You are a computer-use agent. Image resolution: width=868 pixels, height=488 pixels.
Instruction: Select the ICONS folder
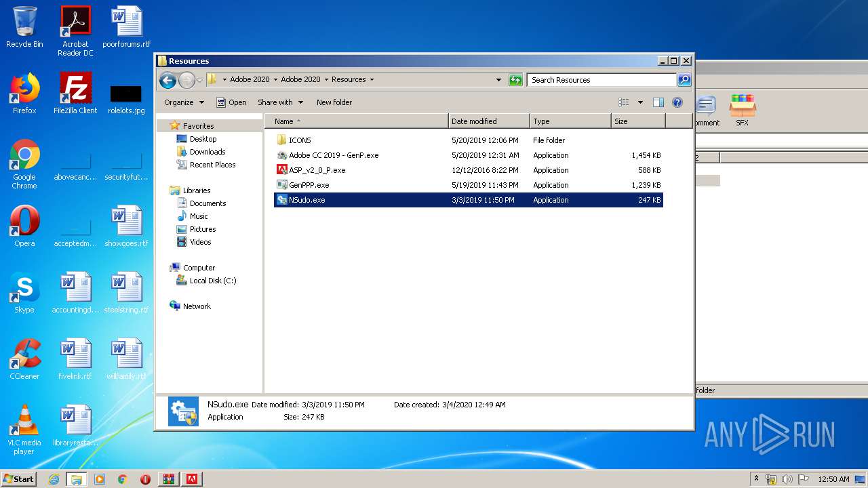(x=468, y=140)
